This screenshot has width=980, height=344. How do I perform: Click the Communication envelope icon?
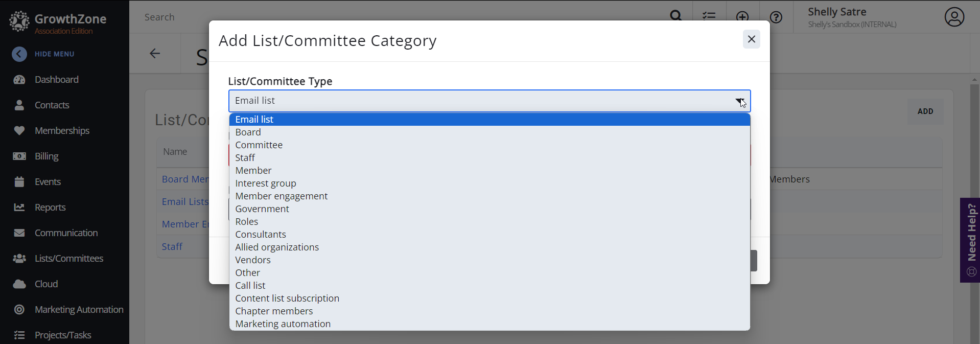tap(19, 233)
